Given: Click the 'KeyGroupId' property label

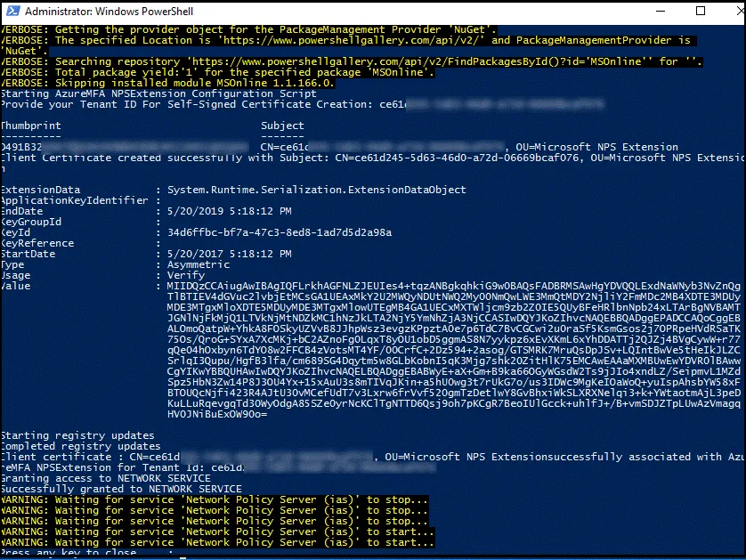Looking at the screenshot, I should (31, 222).
